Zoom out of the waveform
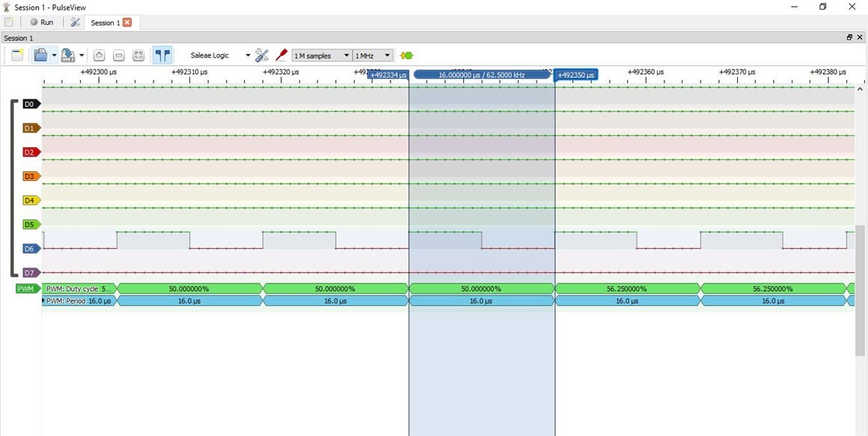Screen dimensions: 868x436 (119, 55)
